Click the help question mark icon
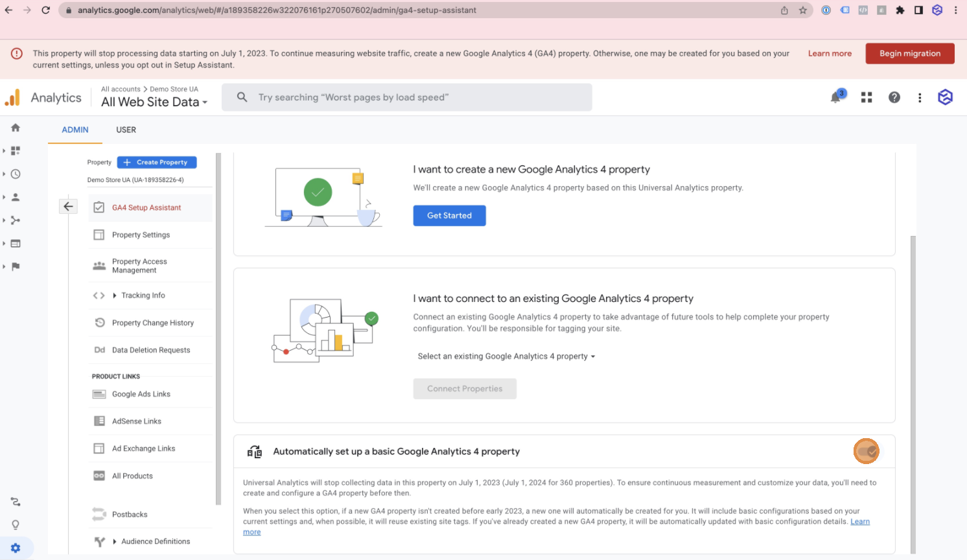Image resolution: width=967 pixels, height=560 pixels. pos(894,97)
